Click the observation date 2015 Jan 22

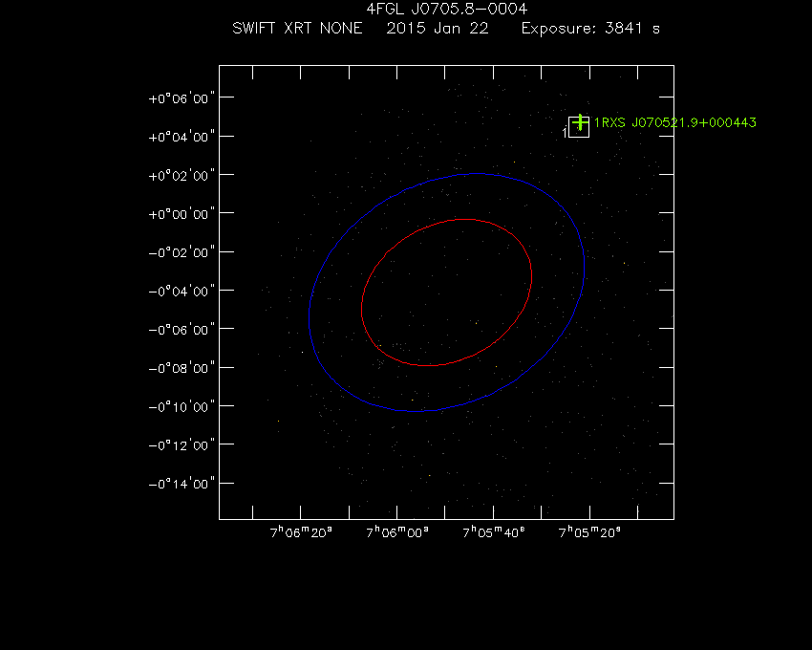tap(438, 28)
